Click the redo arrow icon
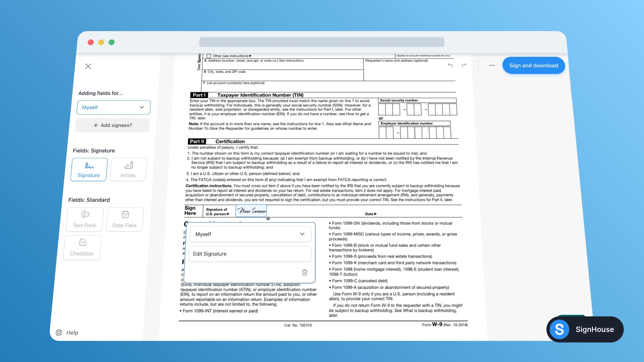 (464, 65)
